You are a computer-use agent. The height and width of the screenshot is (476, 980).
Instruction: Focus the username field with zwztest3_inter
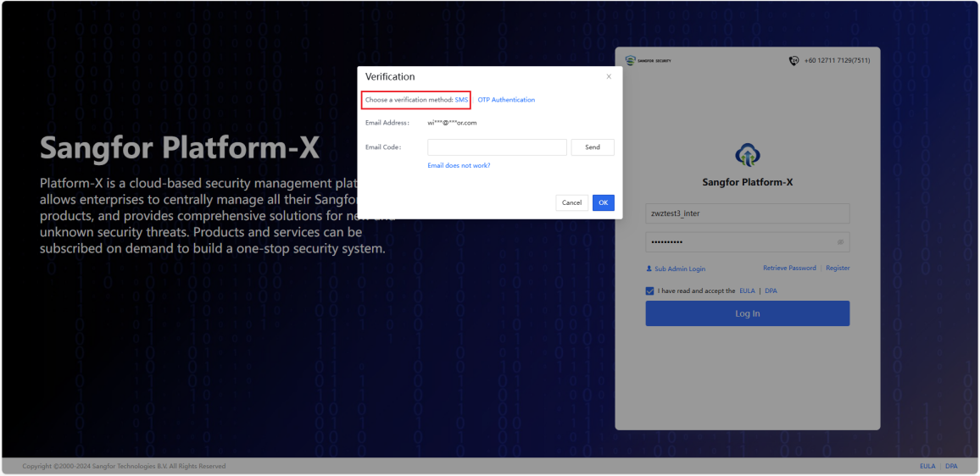(x=748, y=213)
